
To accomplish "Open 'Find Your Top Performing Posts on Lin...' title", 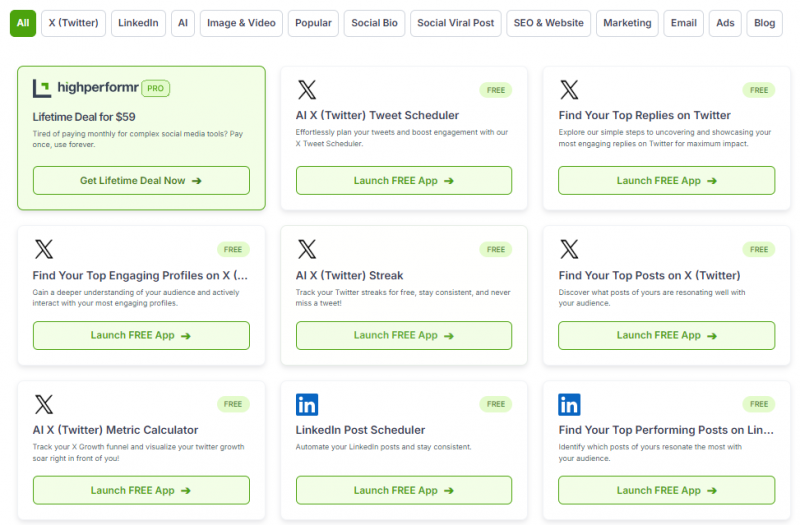I will click(x=666, y=430).
